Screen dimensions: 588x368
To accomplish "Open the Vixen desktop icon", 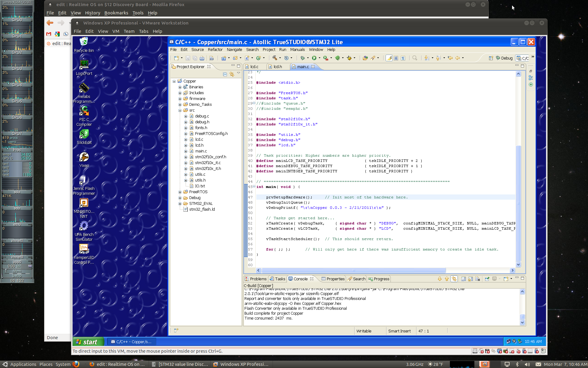I will pos(84,159).
